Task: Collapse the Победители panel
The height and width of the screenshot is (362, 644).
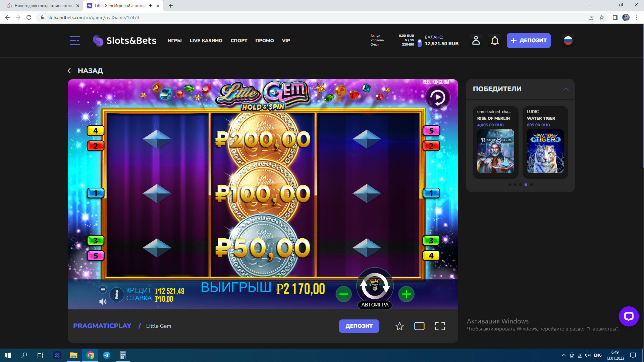Action: pyautogui.click(x=566, y=89)
